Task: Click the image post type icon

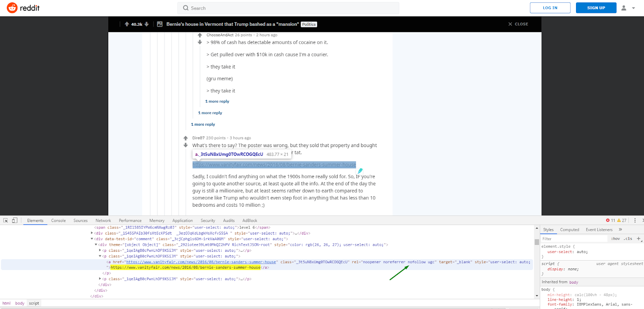Action: click(x=160, y=24)
